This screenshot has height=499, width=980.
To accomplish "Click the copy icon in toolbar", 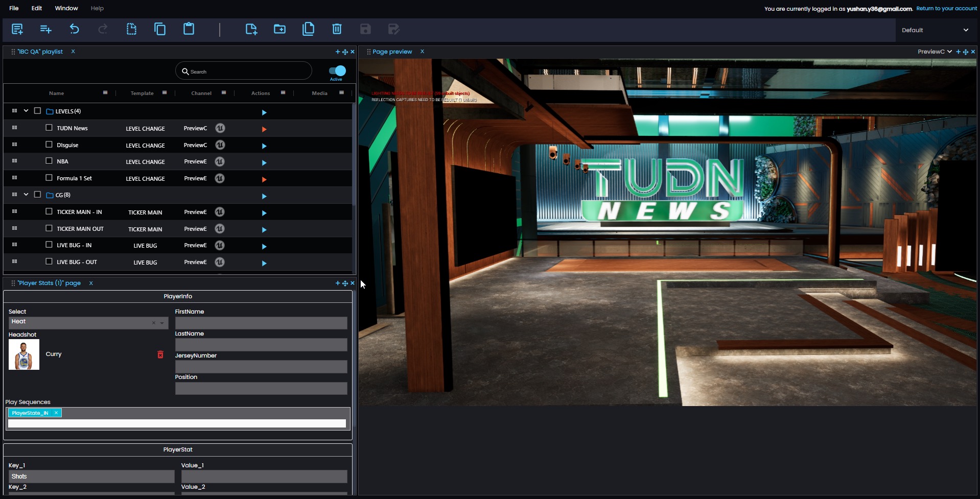I will (160, 29).
